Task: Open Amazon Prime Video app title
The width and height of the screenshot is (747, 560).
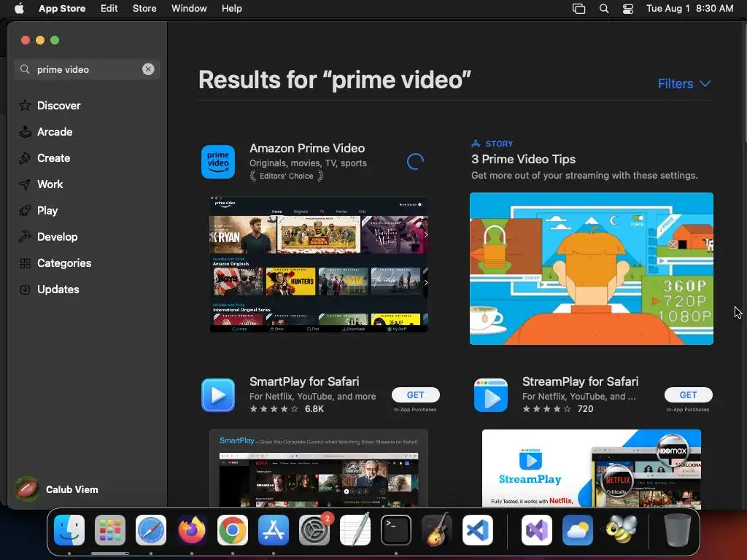Action: tap(307, 148)
